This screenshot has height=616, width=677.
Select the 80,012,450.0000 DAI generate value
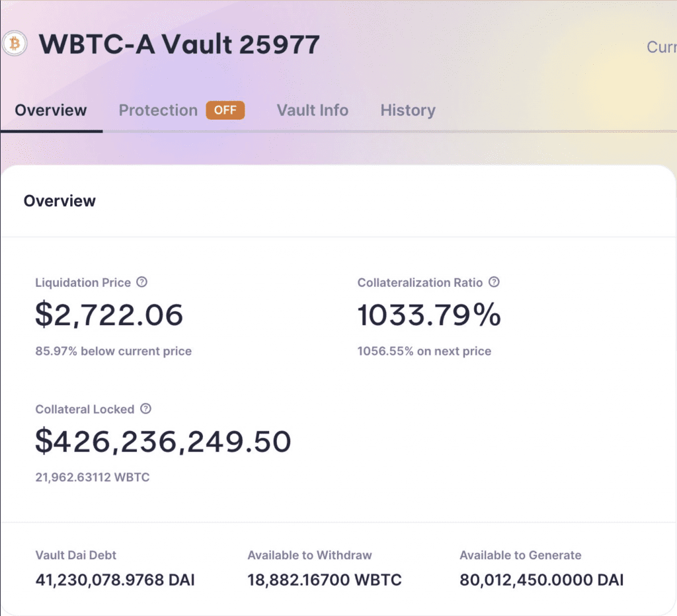tap(542, 580)
